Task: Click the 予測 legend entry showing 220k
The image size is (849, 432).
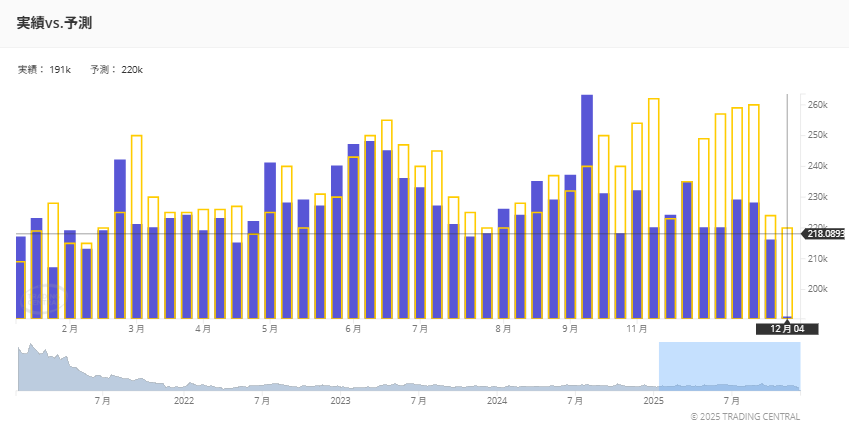Action: pyautogui.click(x=116, y=70)
